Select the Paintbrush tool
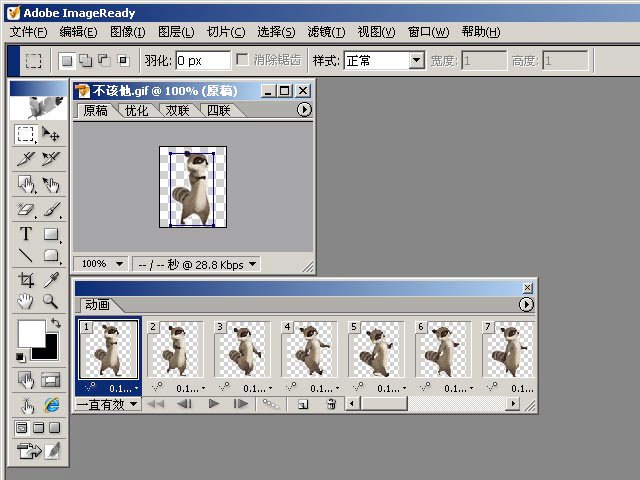Image resolution: width=640 pixels, height=480 pixels. tap(51, 209)
